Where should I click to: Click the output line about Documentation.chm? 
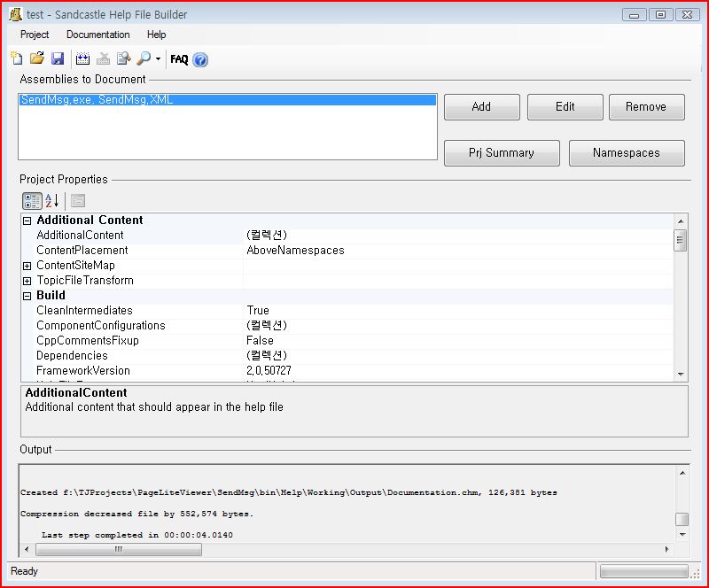click(289, 492)
